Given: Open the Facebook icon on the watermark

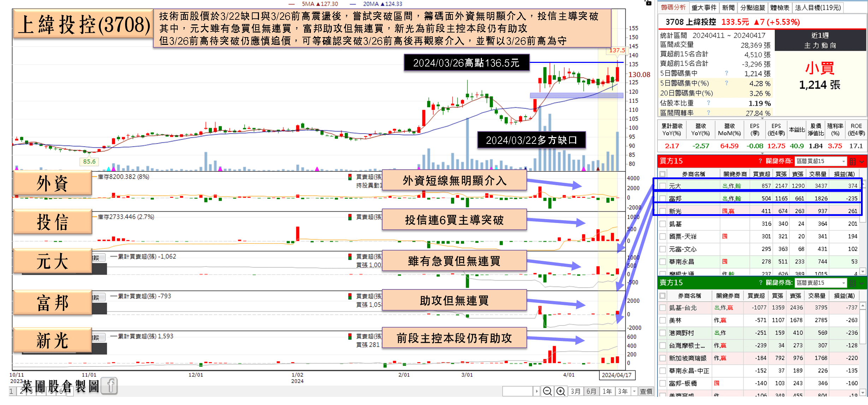Looking at the screenshot, I should [109, 386].
